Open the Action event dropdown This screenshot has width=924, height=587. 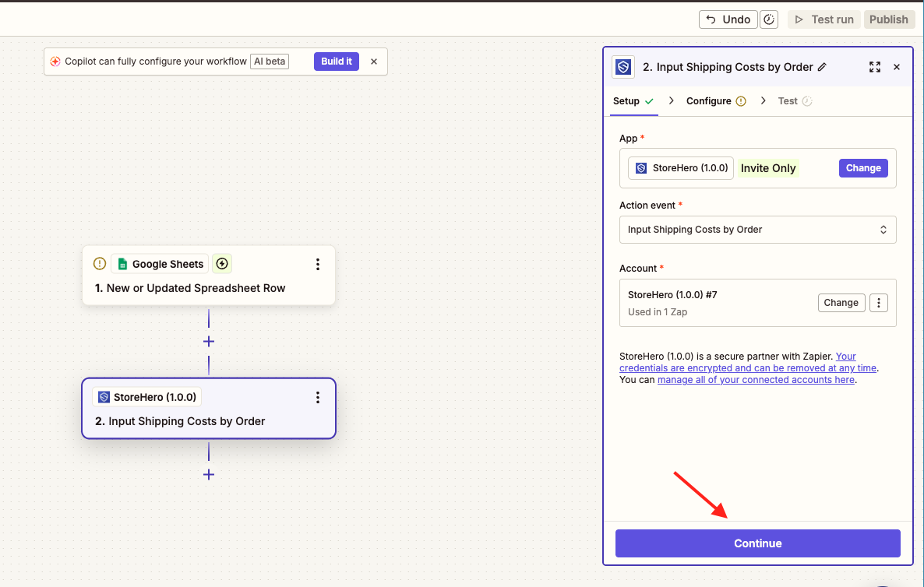pos(758,230)
